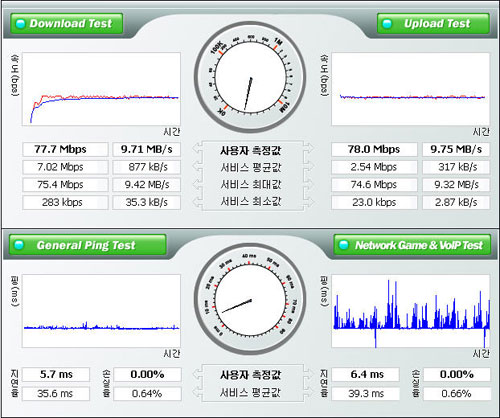Select the 23.0 kbps value
The height and width of the screenshot is (418, 500).
(x=374, y=202)
